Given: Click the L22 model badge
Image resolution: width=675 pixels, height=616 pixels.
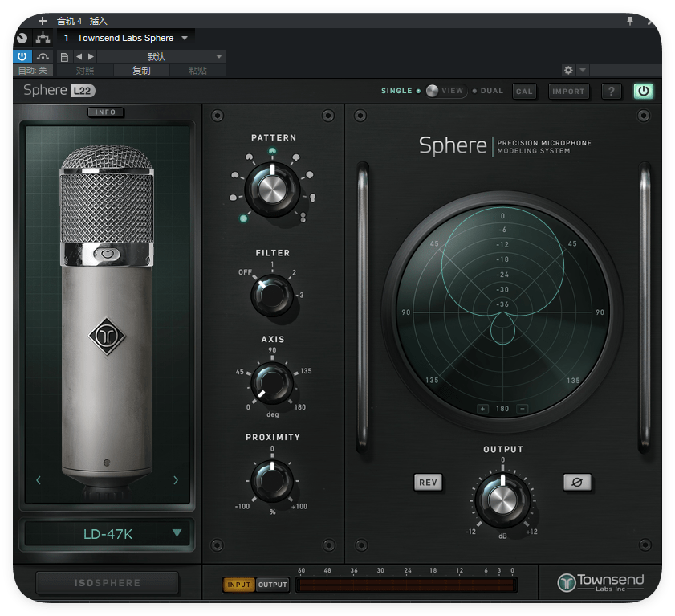Looking at the screenshot, I should pyautogui.click(x=82, y=91).
